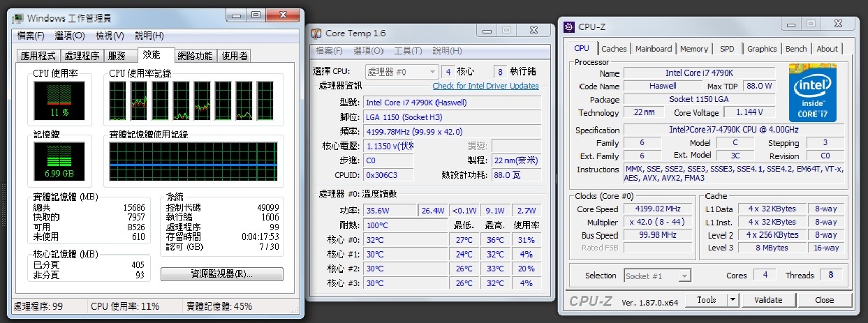Click the Check for Intel Driver Updates link

[485, 86]
